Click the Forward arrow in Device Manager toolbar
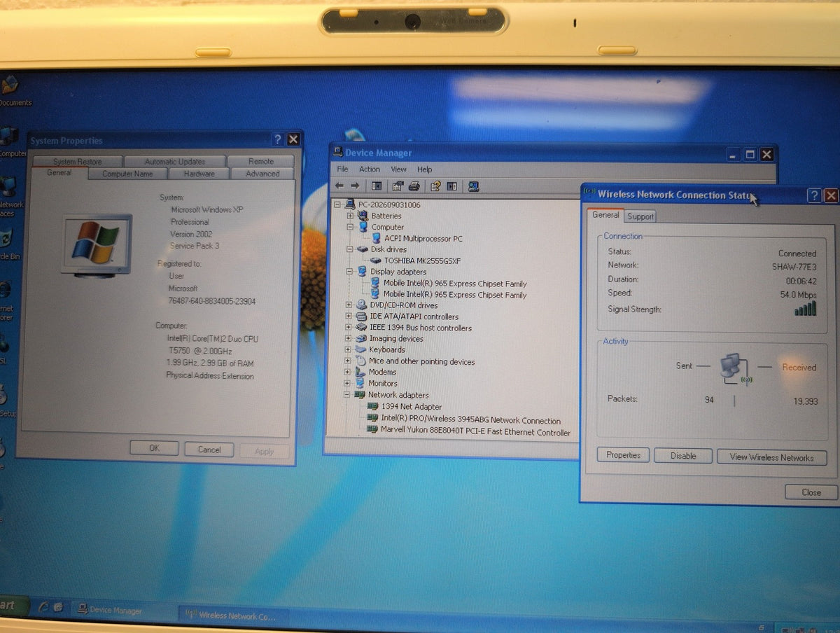The height and width of the screenshot is (633, 840). point(355,186)
